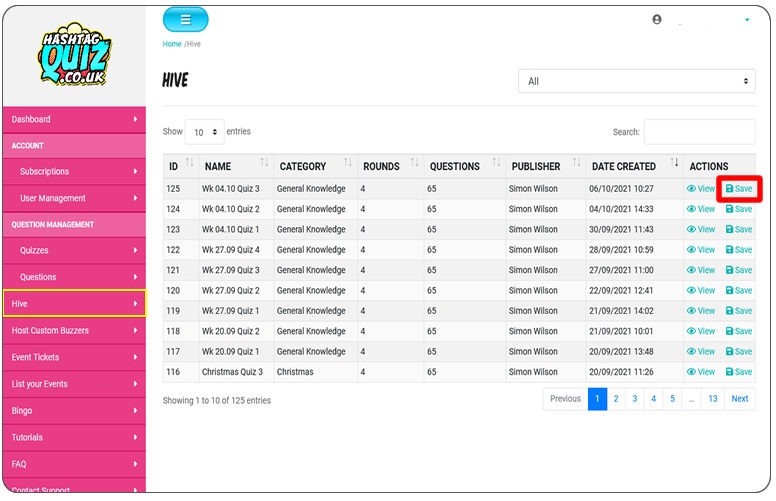776x501 pixels.
Task: Open Event Tickets in the sidebar
Action: point(74,357)
